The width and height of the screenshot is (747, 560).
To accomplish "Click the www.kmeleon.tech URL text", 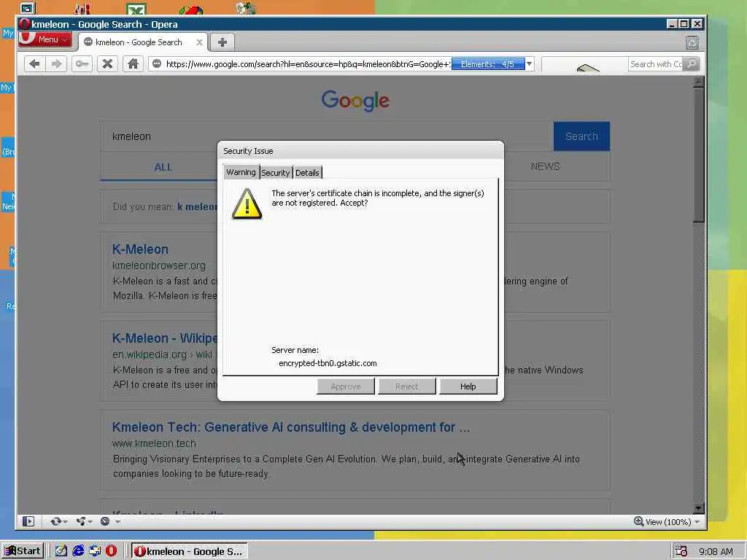I will click(154, 443).
